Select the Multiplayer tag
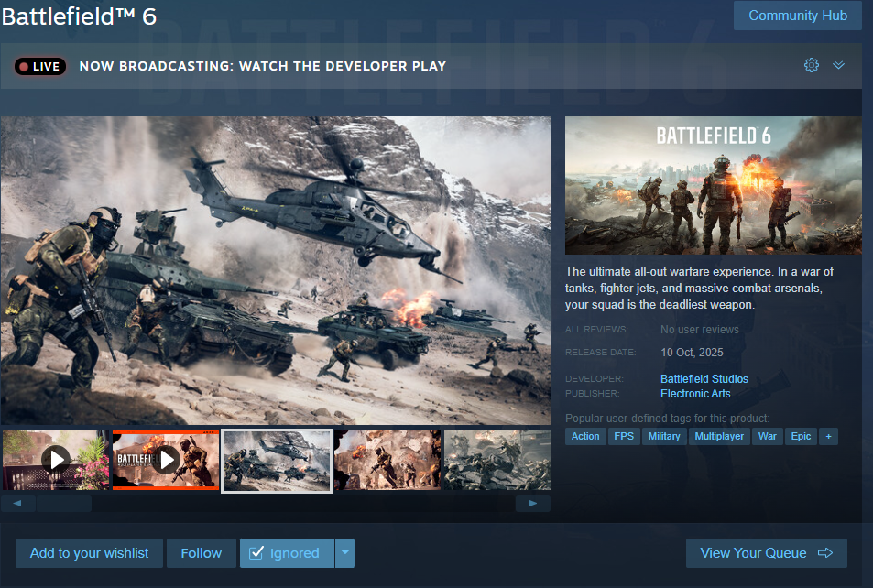The image size is (873, 588). click(719, 436)
